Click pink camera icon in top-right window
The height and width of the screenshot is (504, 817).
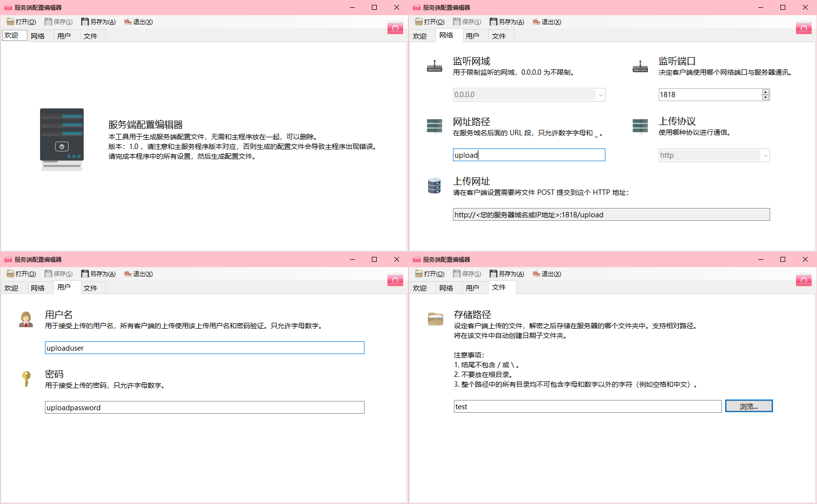(804, 28)
